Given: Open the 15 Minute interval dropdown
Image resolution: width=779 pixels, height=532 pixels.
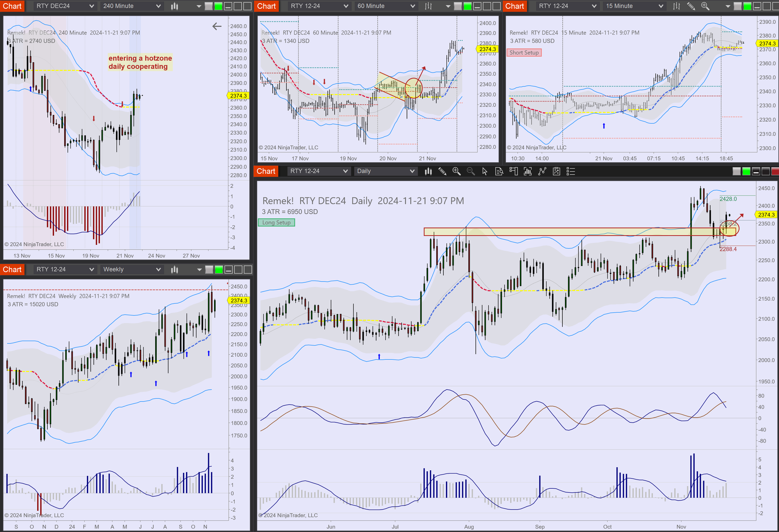Looking at the screenshot, I should (634, 6).
